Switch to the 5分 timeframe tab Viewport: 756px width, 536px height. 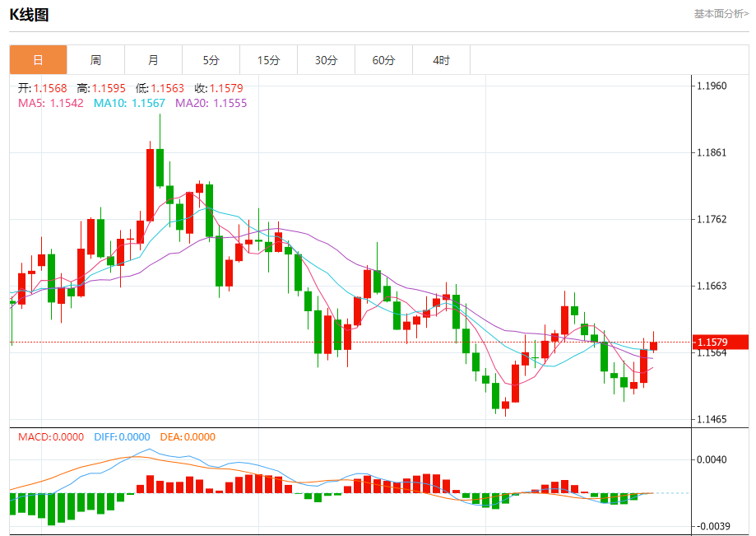pos(211,60)
